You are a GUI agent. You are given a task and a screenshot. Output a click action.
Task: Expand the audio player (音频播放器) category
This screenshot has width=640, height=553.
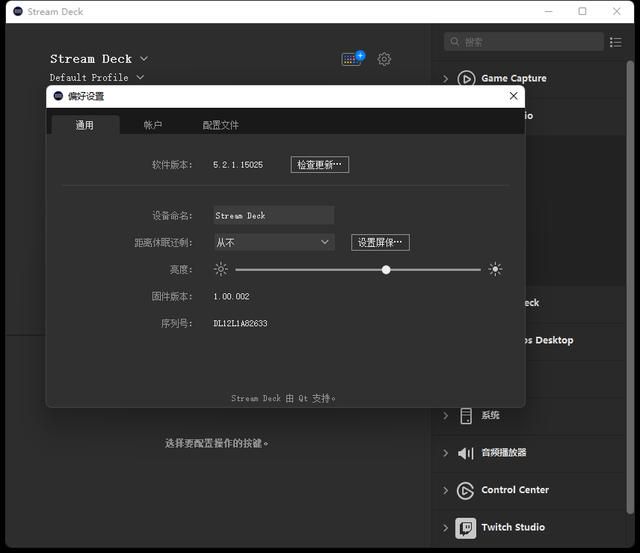tap(445, 453)
